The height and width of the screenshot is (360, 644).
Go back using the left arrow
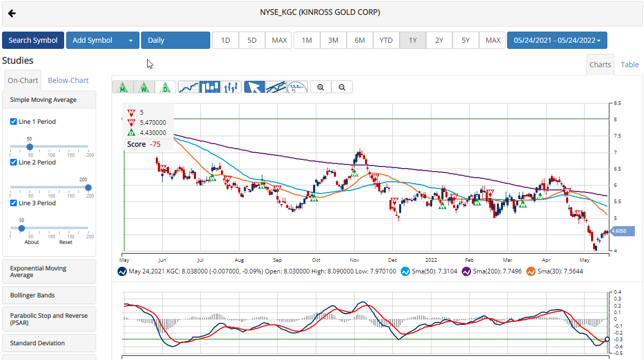(12, 13)
